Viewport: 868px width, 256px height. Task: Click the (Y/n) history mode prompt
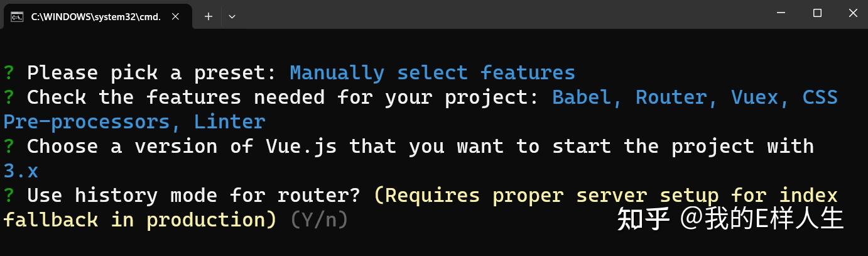(x=319, y=220)
